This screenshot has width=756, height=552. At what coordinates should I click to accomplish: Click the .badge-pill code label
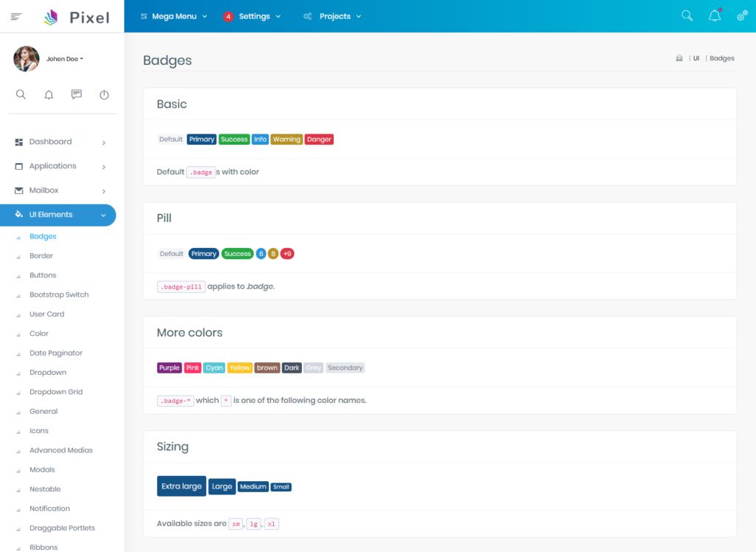tap(181, 287)
